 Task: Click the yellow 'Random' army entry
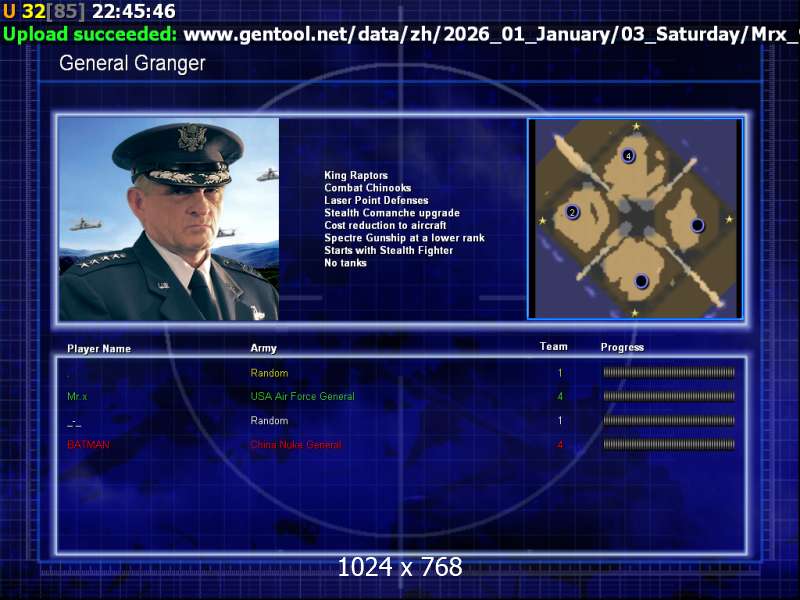pyautogui.click(x=269, y=373)
